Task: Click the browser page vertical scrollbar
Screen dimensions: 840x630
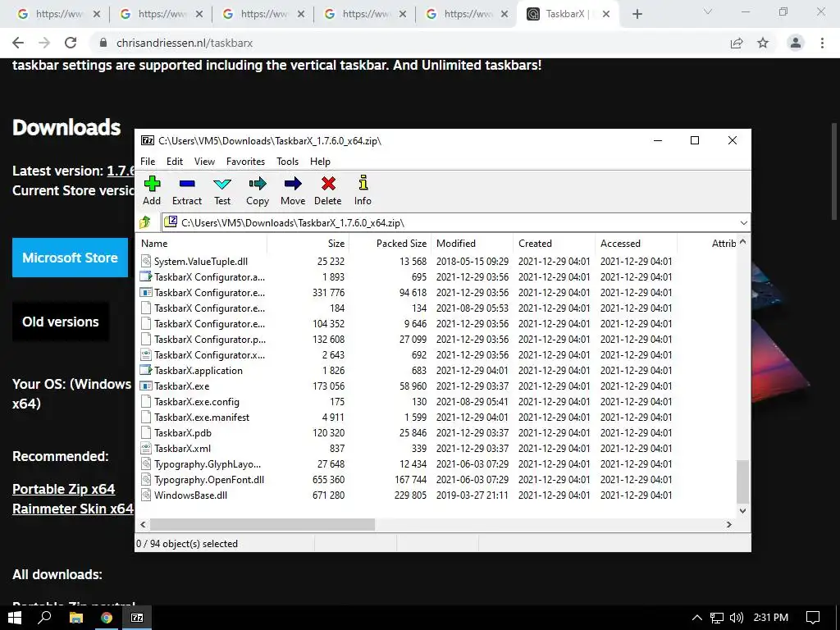Action: pos(834,171)
